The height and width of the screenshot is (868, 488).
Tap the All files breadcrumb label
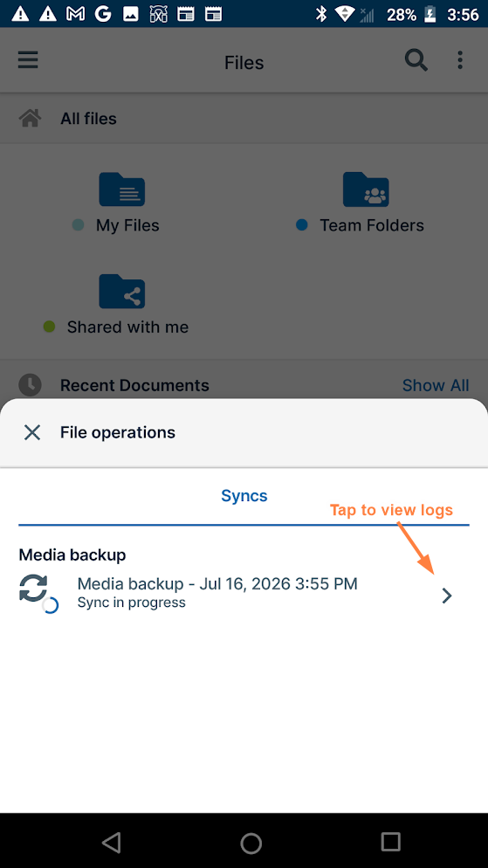(88, 119)
